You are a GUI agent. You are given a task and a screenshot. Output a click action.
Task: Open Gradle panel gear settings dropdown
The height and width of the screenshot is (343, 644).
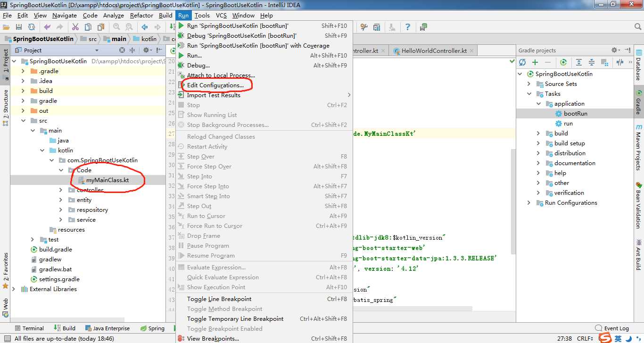[x=616, y=50]
